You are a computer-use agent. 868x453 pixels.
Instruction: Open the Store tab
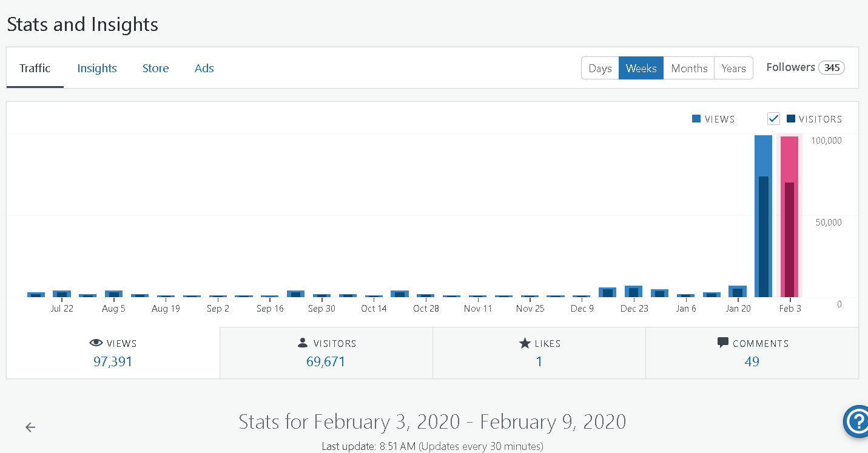point(155,69)
